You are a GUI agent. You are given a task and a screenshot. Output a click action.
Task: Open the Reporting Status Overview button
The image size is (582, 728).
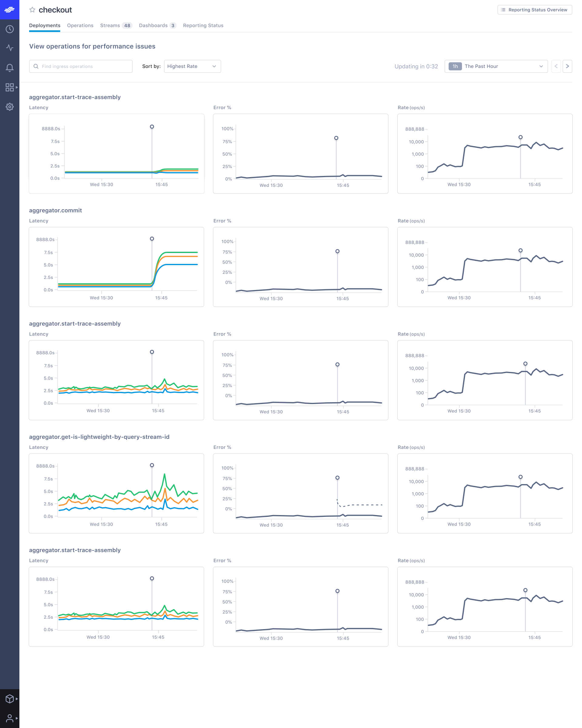534,10
